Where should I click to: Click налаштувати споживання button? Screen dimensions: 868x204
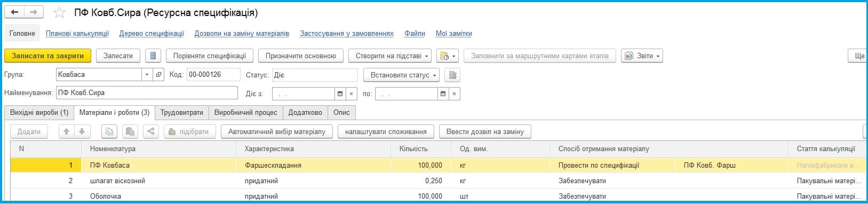click(386, 131)
